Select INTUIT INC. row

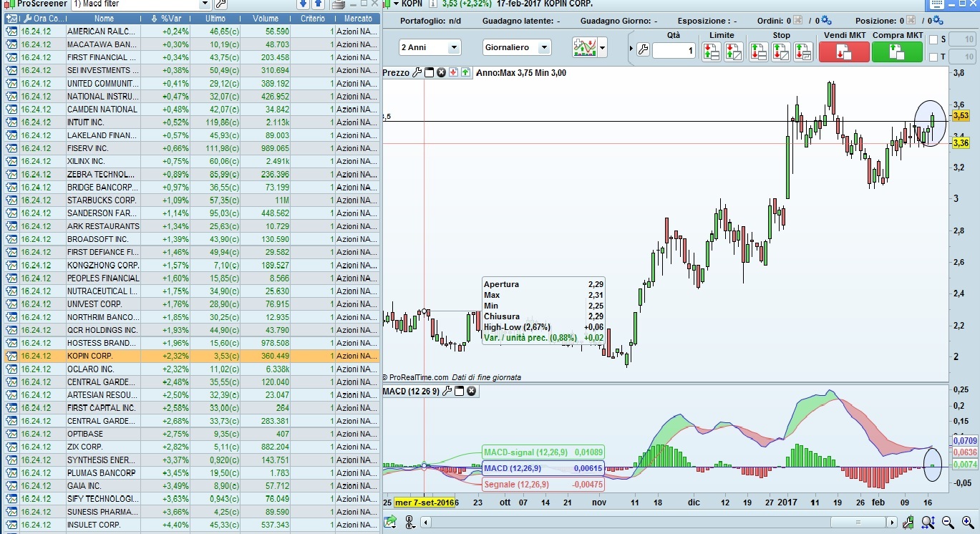[x=192, y=122]
